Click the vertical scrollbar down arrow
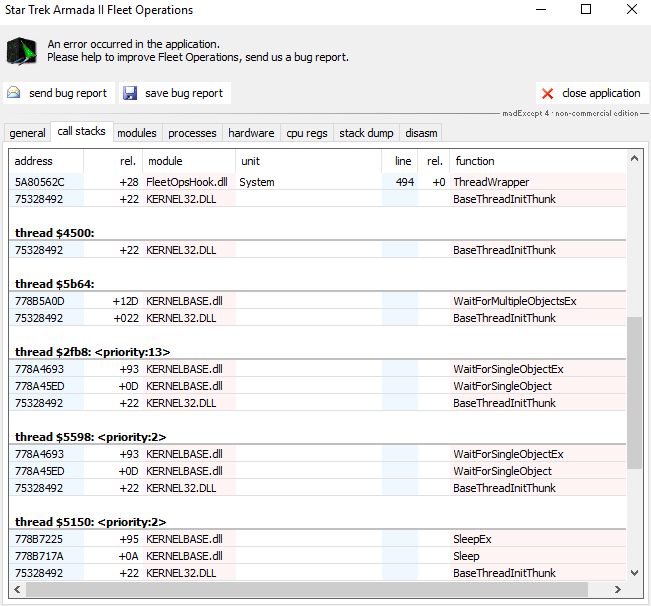The height and width of the screenshot is (606, 651). coord(634,573)
